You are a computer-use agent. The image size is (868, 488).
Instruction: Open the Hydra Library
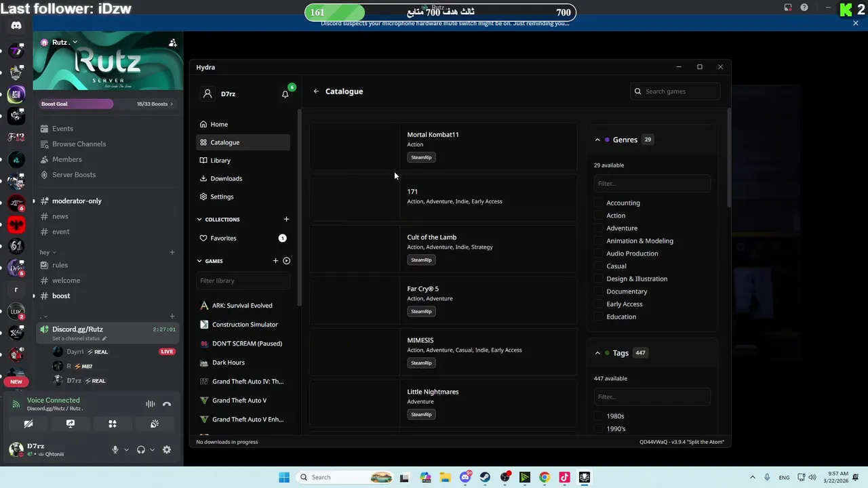[243, 161]
